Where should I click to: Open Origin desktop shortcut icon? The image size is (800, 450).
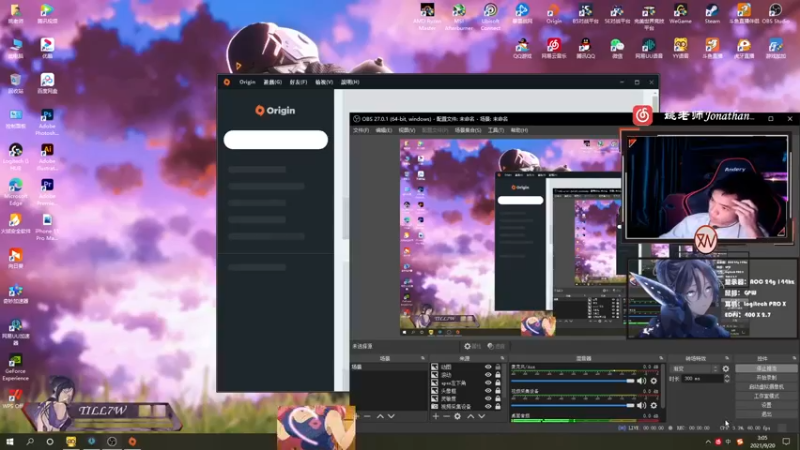554,14
